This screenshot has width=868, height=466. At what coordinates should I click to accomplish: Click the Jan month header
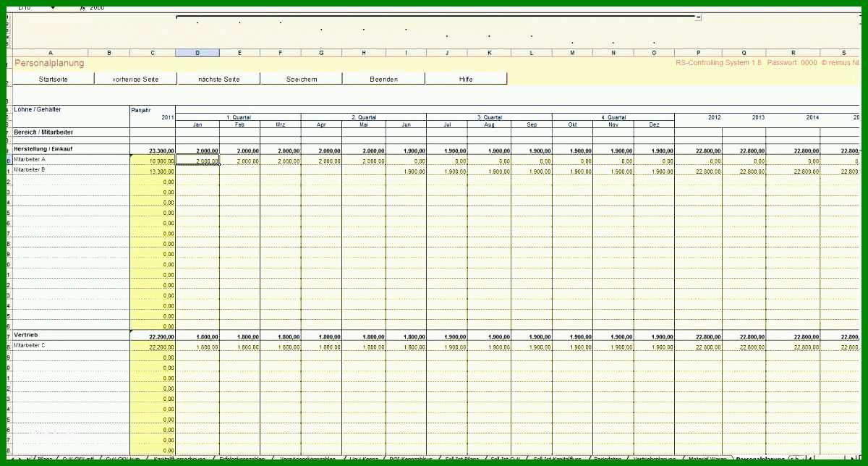(197, 124)
